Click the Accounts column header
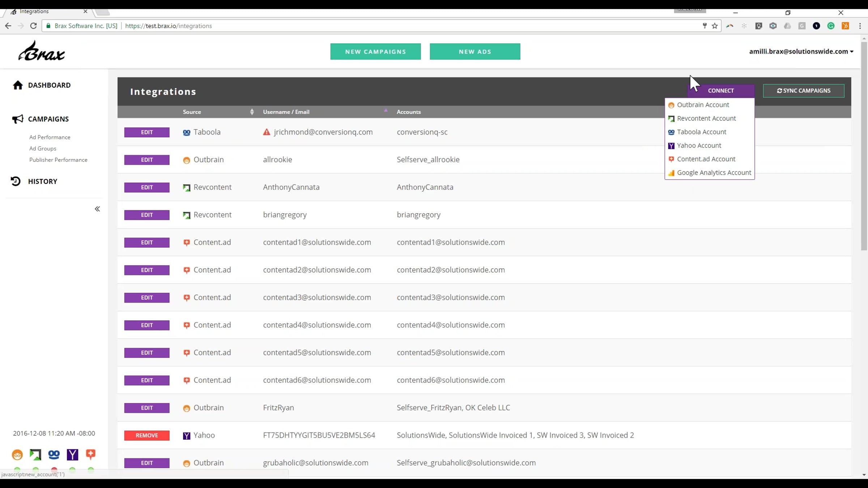 [409, 112]
